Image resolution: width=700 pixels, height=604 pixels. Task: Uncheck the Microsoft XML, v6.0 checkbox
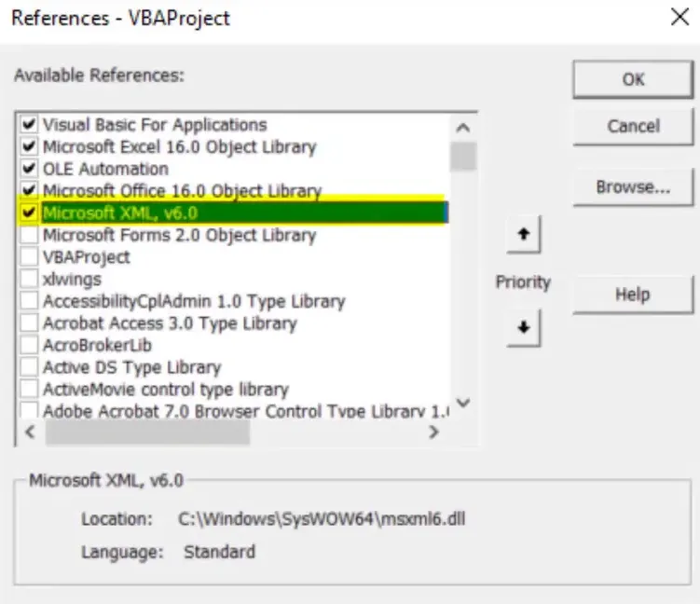click(x=29, y=213)
